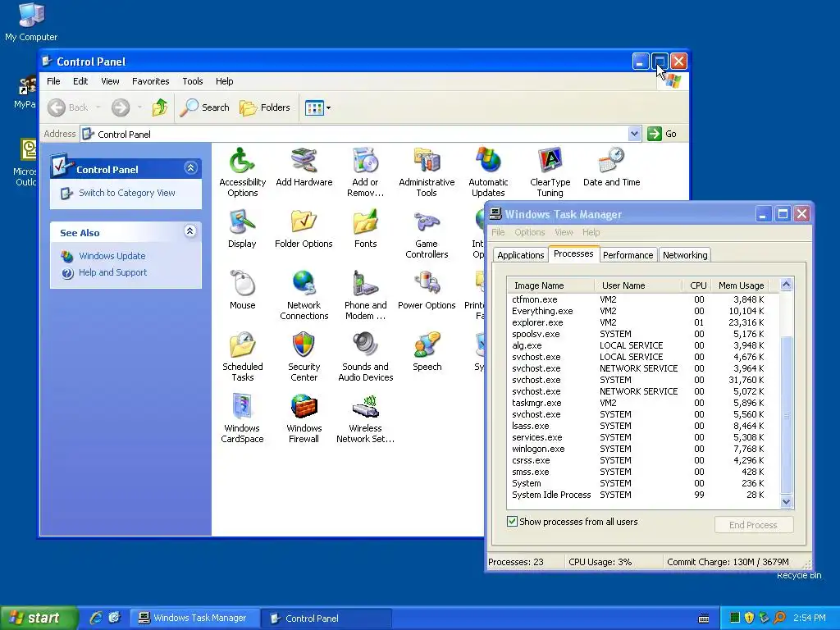Open Task Manager Options menu
The width and height of the screenshot is (840, 630).
pyautogui.click(x=529, y=232)
